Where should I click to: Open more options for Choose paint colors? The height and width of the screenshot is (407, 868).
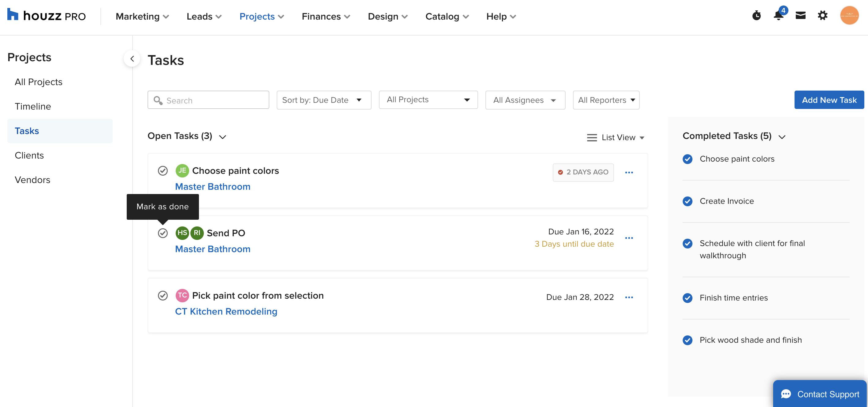click(x=629, y=173)
